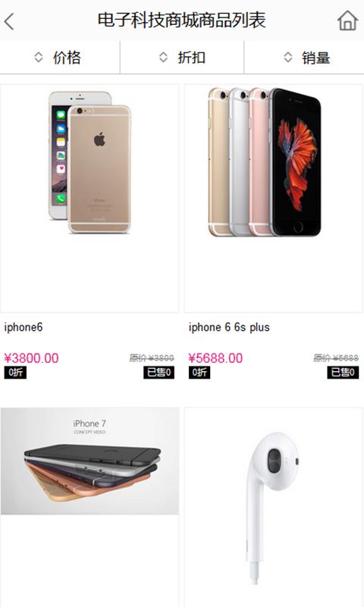Open iphone 6 6s plus product image

coord(274,199)
